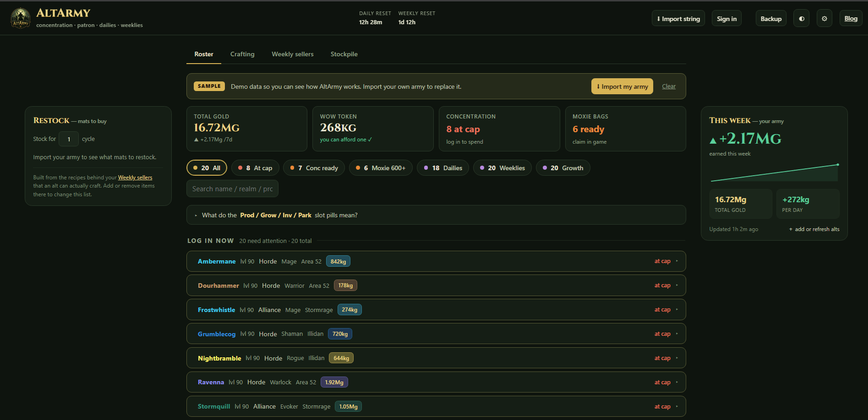This screenshot has height=420, width=868.
Task: Switch to the Roster tab
Action: 204,54
